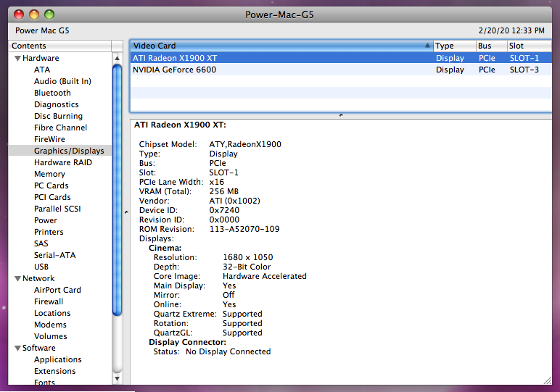Open Disc Burning info

click(x=58, y=116)
